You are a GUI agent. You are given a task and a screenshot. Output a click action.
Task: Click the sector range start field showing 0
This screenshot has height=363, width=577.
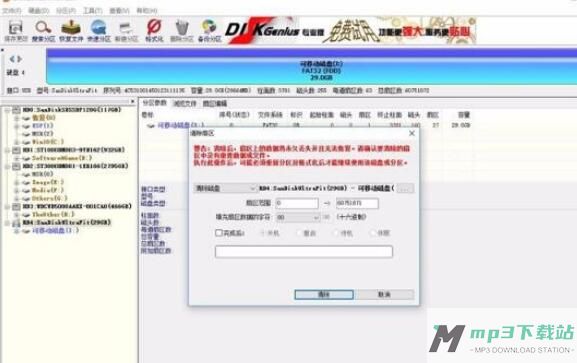click(297, 203)
